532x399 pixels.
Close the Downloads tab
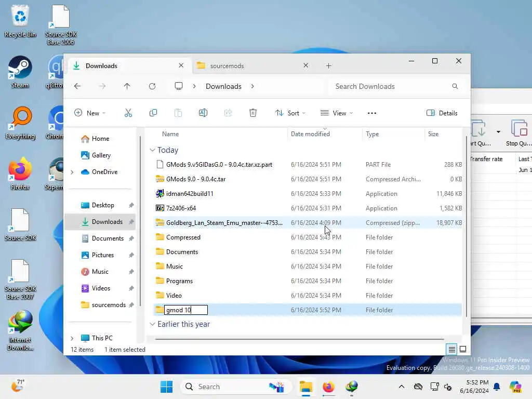coord(181,65)
